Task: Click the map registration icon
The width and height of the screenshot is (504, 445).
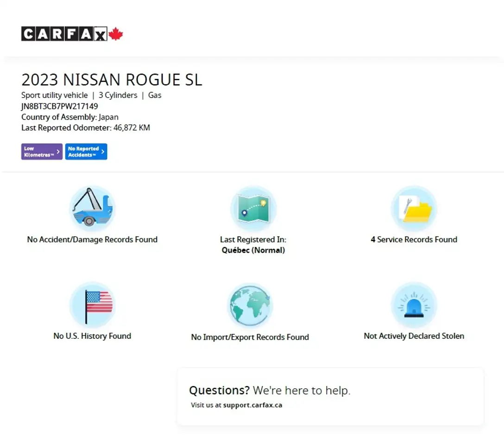Action: click(x=253, y=208)
